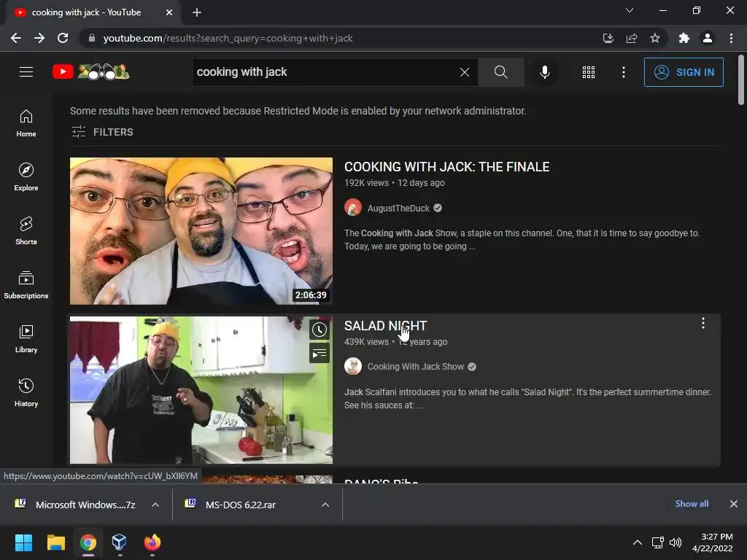Click Show all downloads
Image resolution: width=747 pixels, height=560 pixels.
pyautogui.click(x=692, y=504)
